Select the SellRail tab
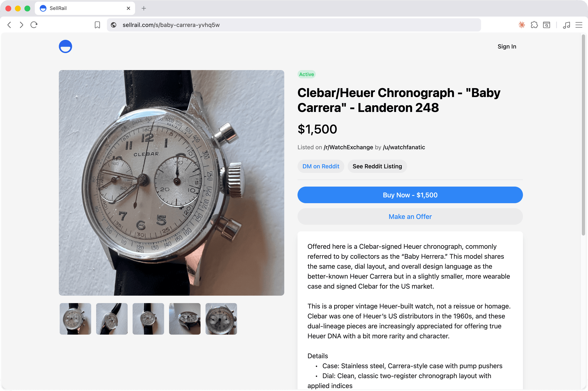 (x=85, y=8)
